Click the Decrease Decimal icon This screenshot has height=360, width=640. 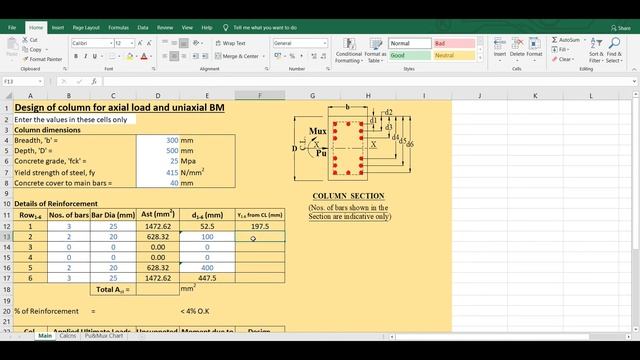324,56
